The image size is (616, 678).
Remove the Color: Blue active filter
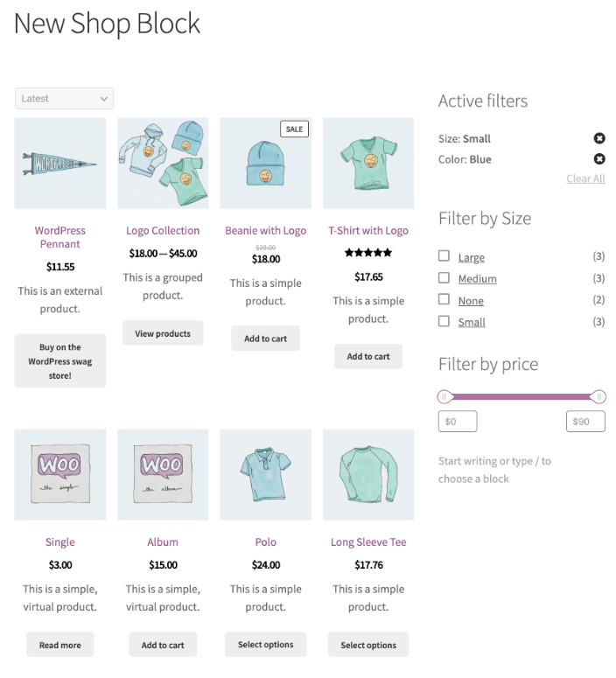(x=599, y=159)
